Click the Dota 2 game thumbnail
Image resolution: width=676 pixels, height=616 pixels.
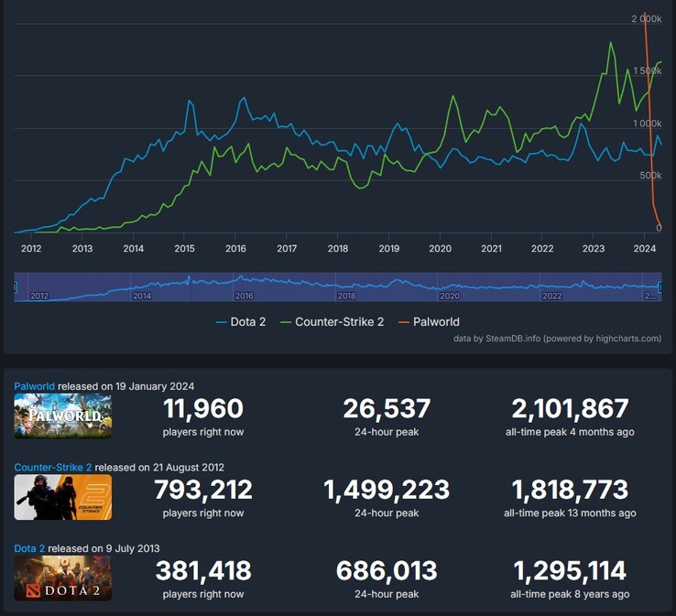point(63,578)
